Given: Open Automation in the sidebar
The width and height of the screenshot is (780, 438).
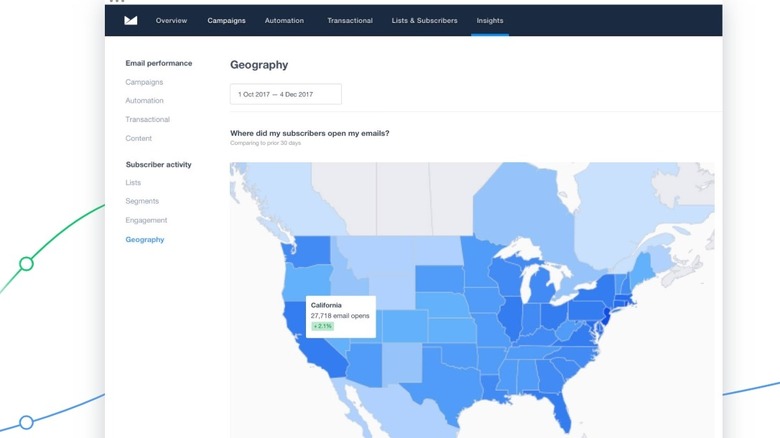Looking at the screenshot, I should click(144, 101).
